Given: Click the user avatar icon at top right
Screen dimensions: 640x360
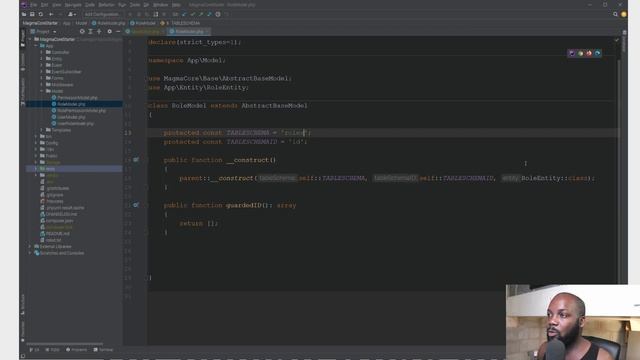Looking at the screenshot, I should pos(624,14).
